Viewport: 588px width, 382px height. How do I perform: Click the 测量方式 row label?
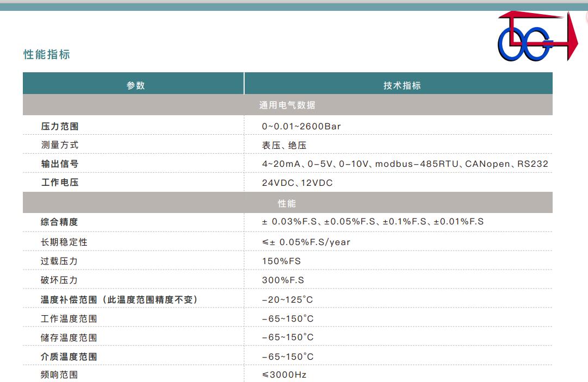(60, 145)
